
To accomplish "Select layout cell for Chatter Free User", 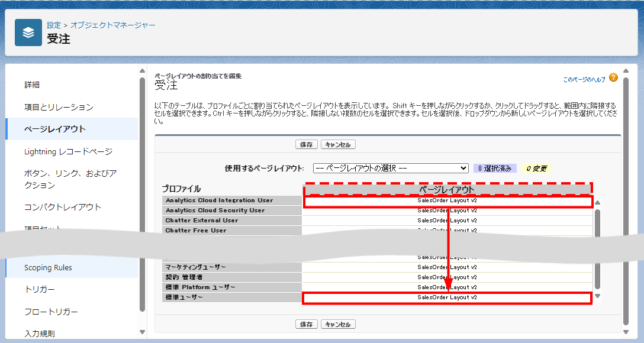I will coord(447,231).
